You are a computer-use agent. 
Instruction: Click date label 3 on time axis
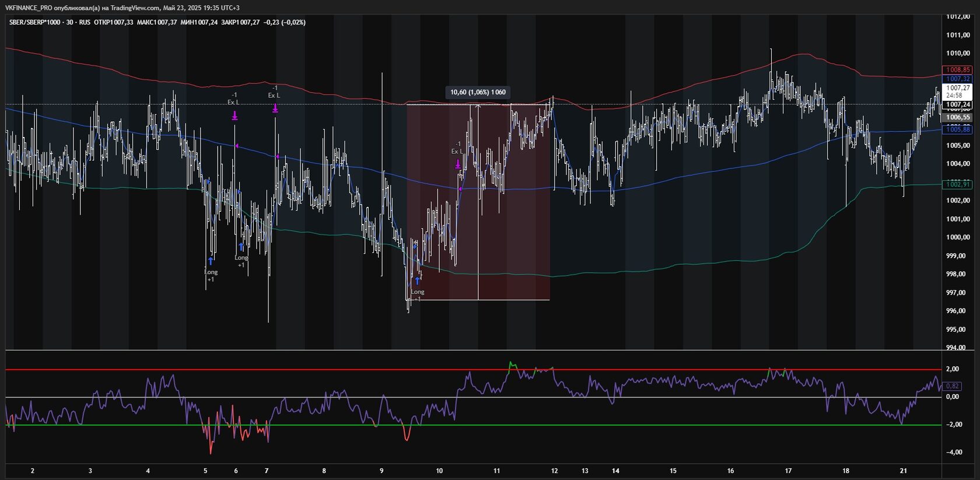click(90, 471)
